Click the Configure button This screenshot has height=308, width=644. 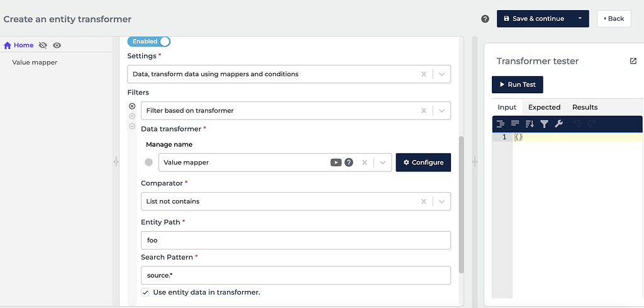(x=423, y=163)
